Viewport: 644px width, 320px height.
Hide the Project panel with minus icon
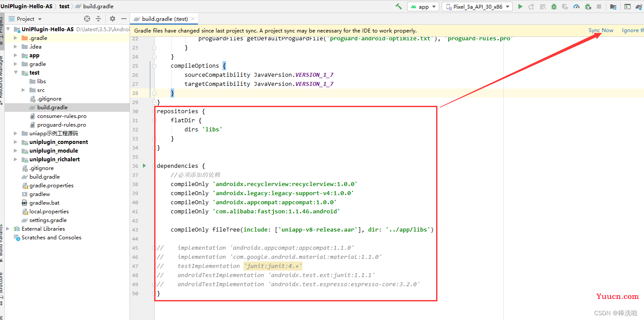point(124,19)
